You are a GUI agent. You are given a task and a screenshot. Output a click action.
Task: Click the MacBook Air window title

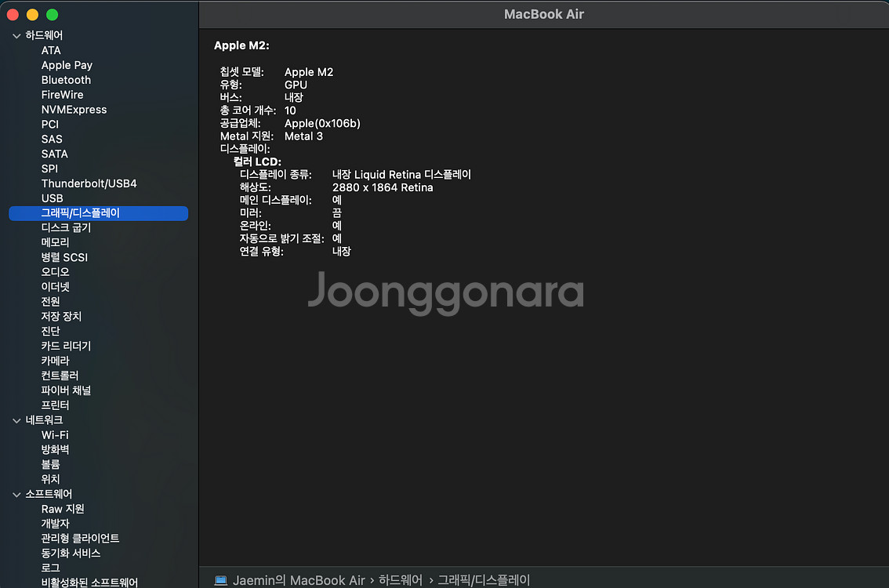coord(544,14)
